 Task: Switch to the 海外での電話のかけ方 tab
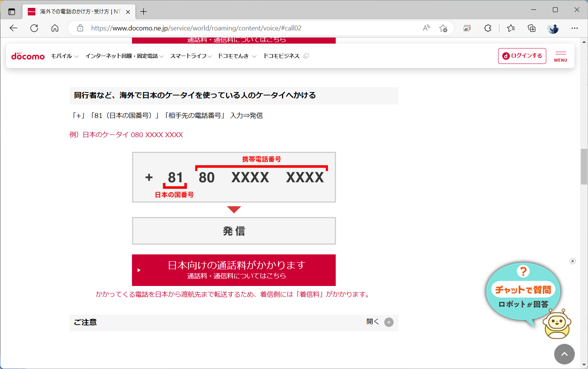point(75,12)
